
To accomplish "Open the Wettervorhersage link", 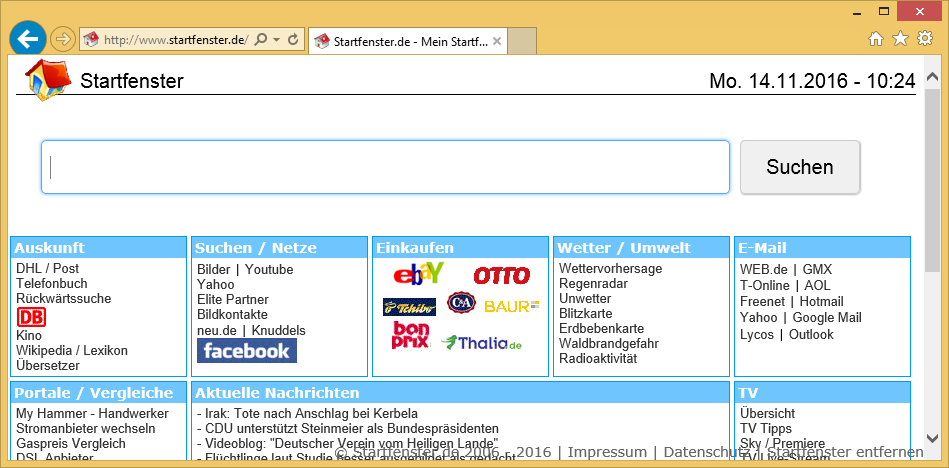I will tap(609, 268).
